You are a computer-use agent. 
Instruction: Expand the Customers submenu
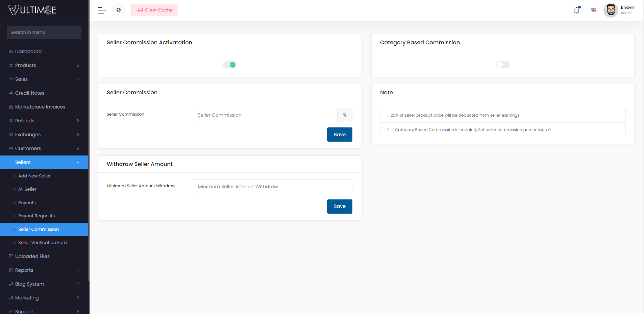[x=44, y=148]
